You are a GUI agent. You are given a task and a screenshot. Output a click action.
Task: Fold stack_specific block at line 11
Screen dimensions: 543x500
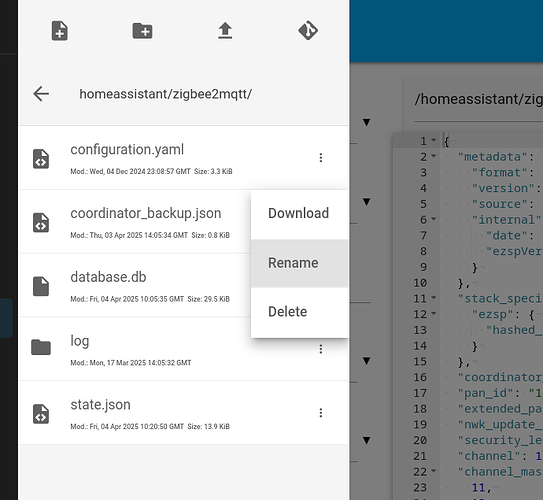(x=434, y=298)
